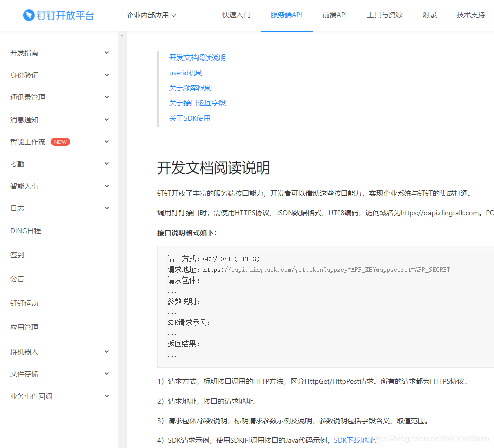Jump to 关于频率限制 section
Image resolution: width=494 pixels, height=448 pixels.
pos(190,88)
